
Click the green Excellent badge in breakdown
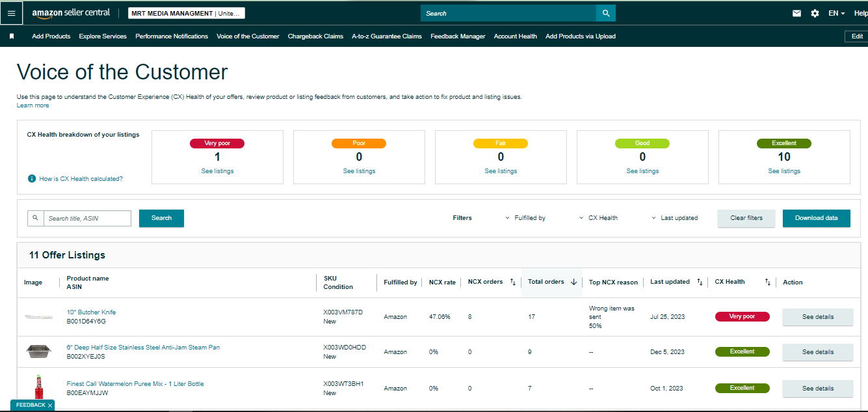click(784, 143)
